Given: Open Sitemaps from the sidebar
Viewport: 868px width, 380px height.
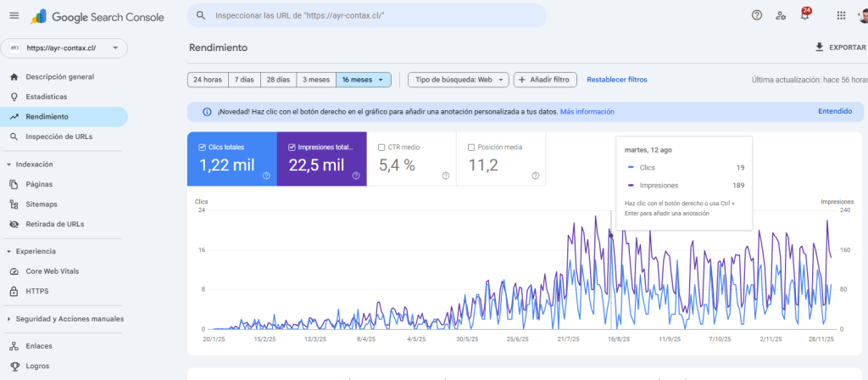Looking at the screenshot, I should [x=42, y=204].
